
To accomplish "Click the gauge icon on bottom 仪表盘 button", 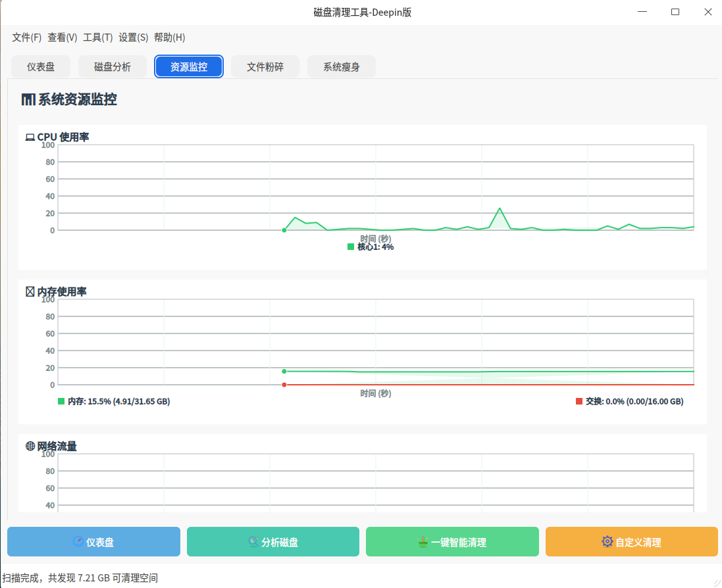I will pos(78,541).
